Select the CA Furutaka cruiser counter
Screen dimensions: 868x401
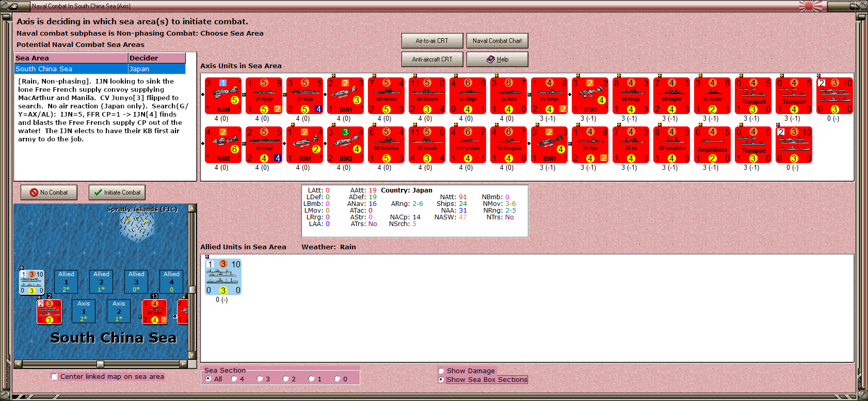click(x=468, y=145)
